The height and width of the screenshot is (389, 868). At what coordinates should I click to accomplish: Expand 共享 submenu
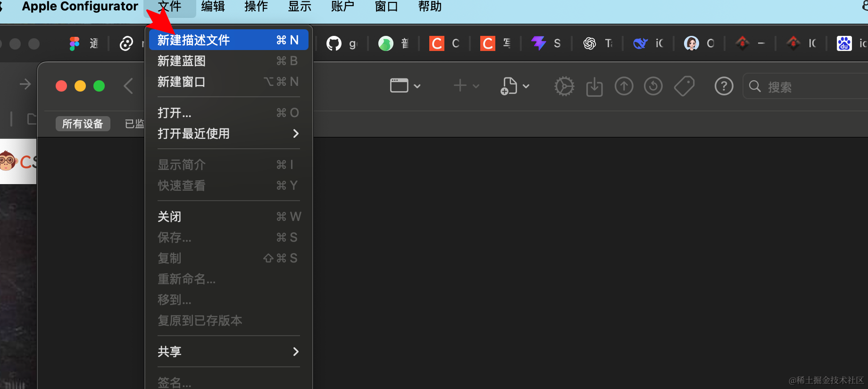tap(229, 352)
